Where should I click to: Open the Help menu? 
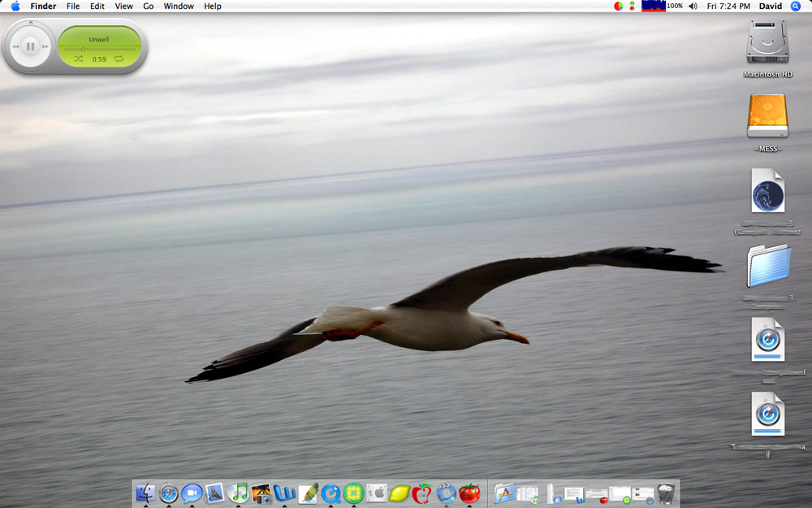pos(212,7)
